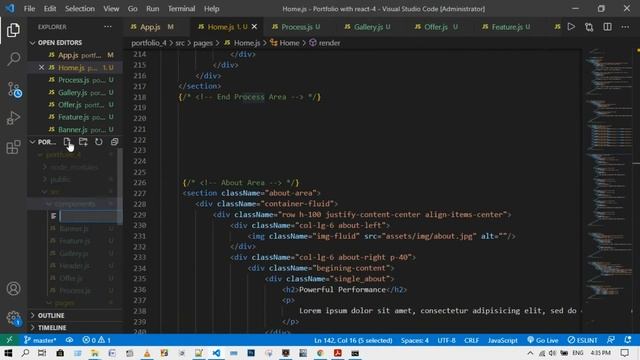Open the Run and Debug view
Image resolution: width=640 pixels, height=360 pixels.
[x=13, y=118]
